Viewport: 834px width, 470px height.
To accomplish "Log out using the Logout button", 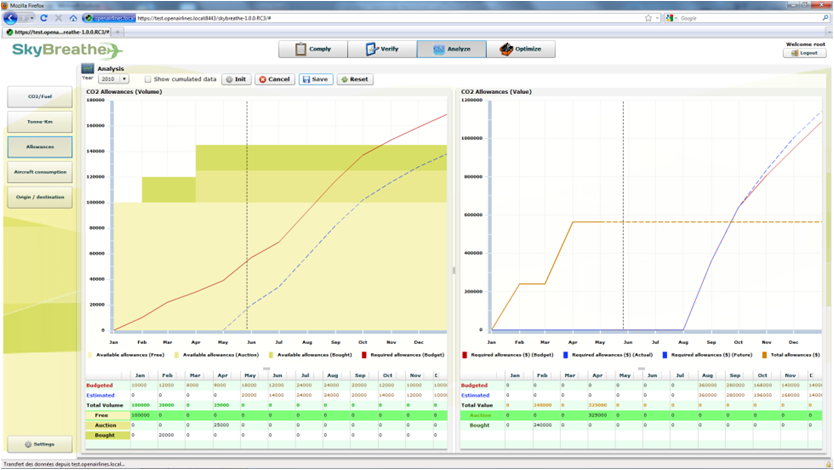I will click(x=806, y=53).
